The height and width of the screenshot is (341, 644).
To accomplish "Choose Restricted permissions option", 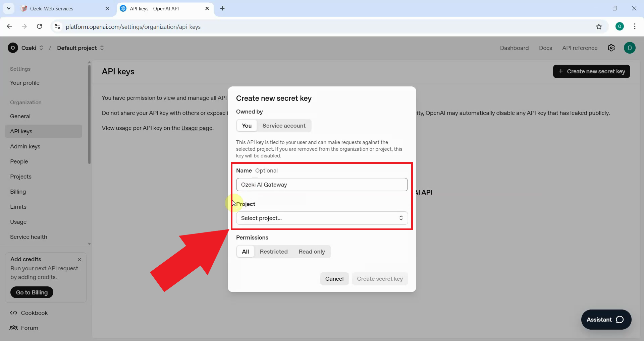I will coord(273,252).
